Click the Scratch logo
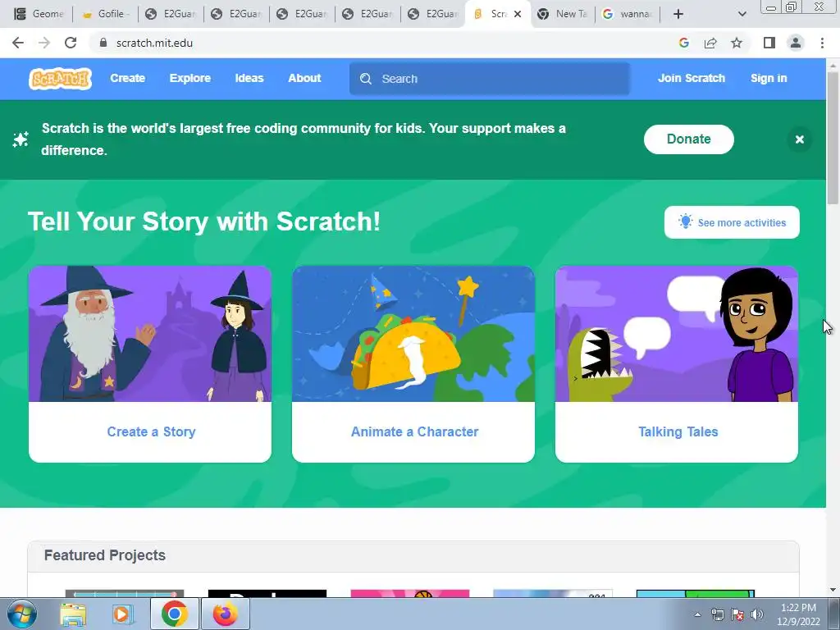The image size is (840, 630). pos(60,79)
